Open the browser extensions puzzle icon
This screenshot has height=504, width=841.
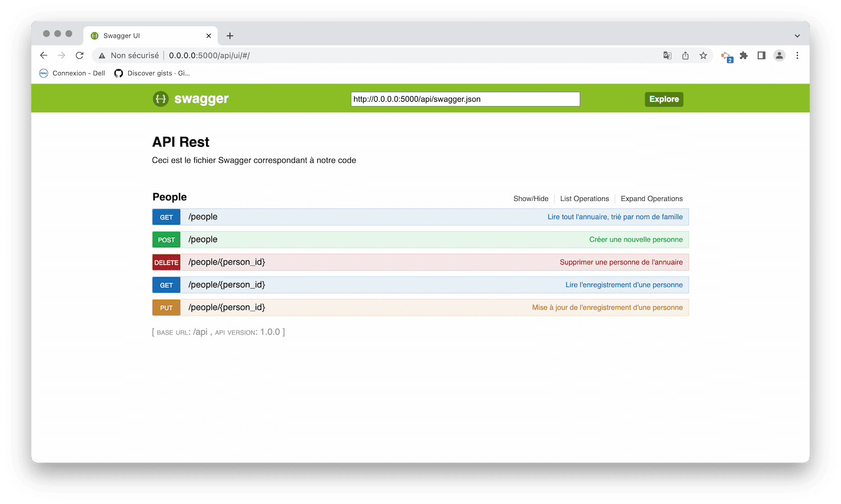pos(744,55)
